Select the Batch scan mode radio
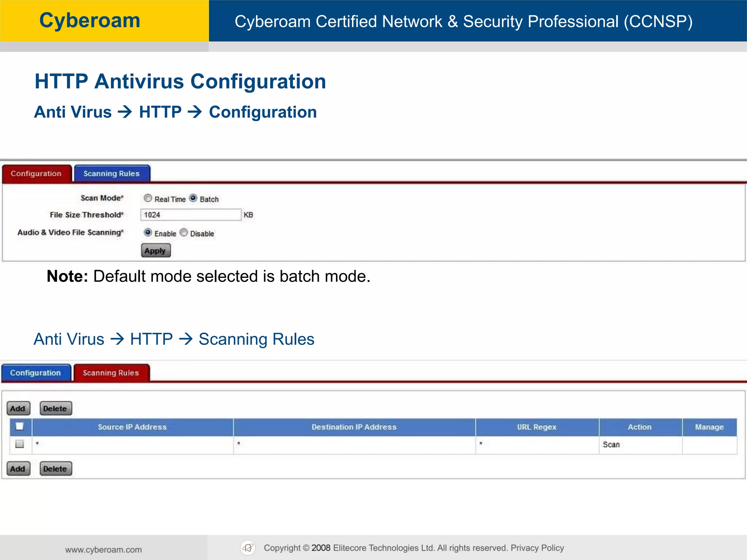 point(193,198)
